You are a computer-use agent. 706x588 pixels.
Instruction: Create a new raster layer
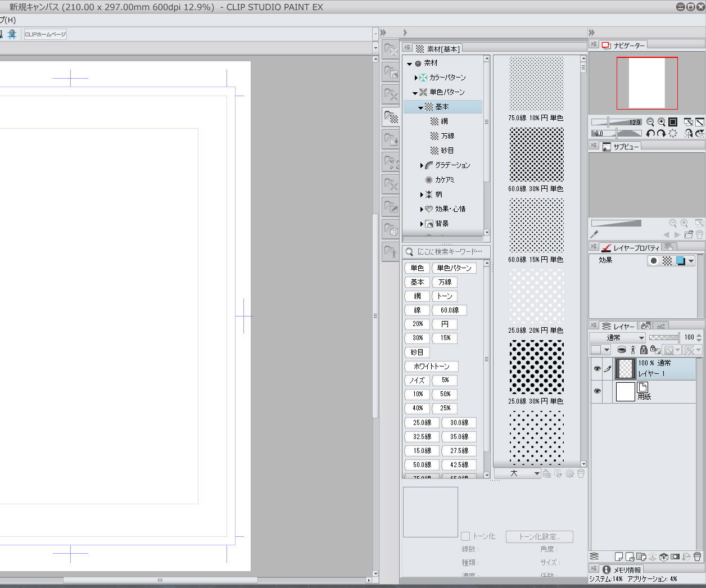pyautogui.click(x=619, y=557)
